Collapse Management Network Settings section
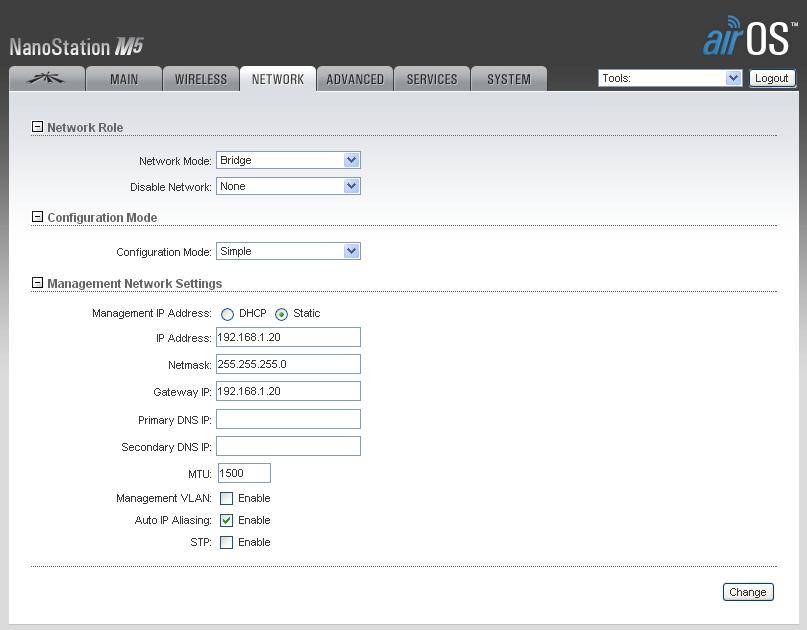 (x=37, y=283)
